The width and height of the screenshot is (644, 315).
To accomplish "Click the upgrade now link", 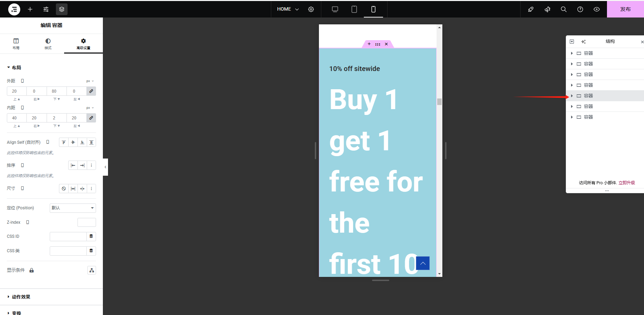I will coord(627,183).
